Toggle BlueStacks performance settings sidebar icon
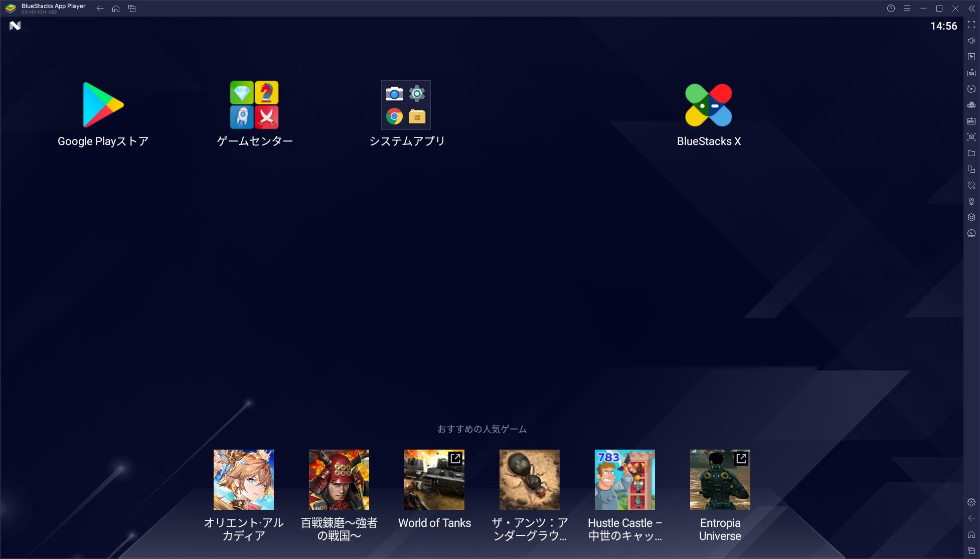Screen dimensions: 980x559 tap(971, 233)
